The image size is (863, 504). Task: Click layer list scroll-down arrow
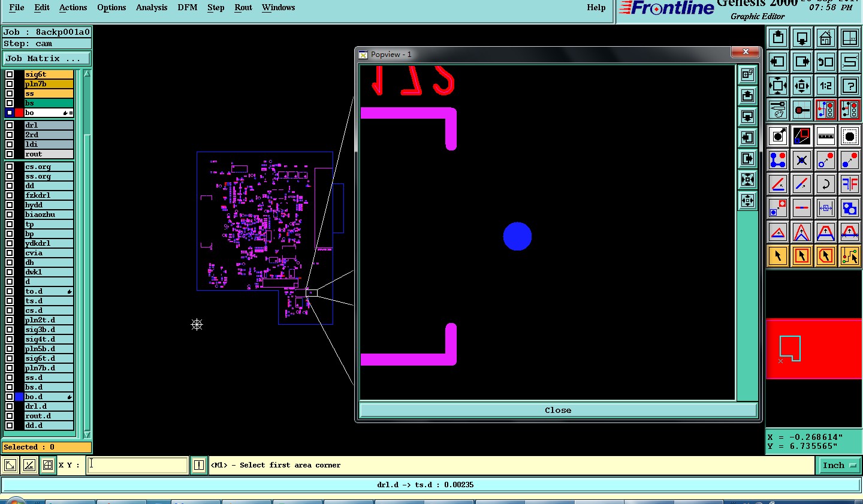[x=87, y=434]
